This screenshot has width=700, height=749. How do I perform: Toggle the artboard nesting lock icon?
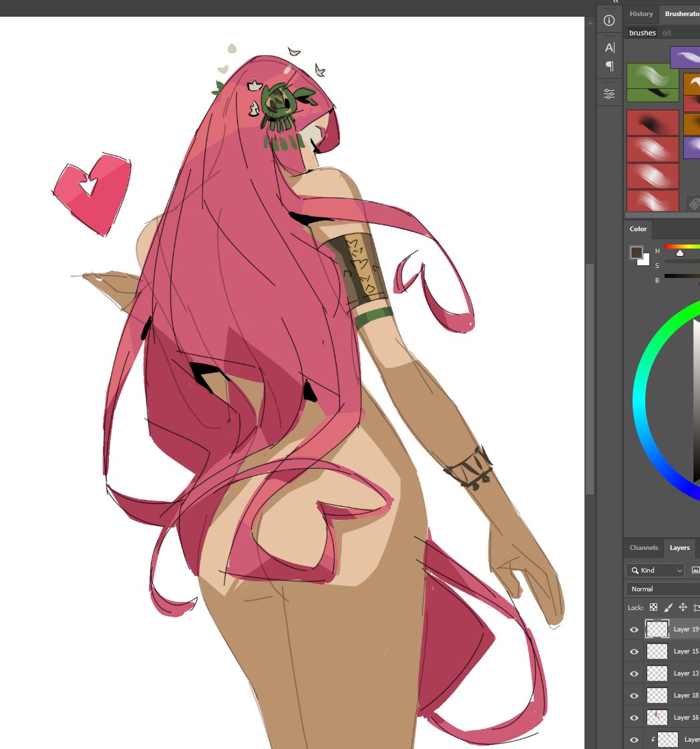tap(697, 607)
